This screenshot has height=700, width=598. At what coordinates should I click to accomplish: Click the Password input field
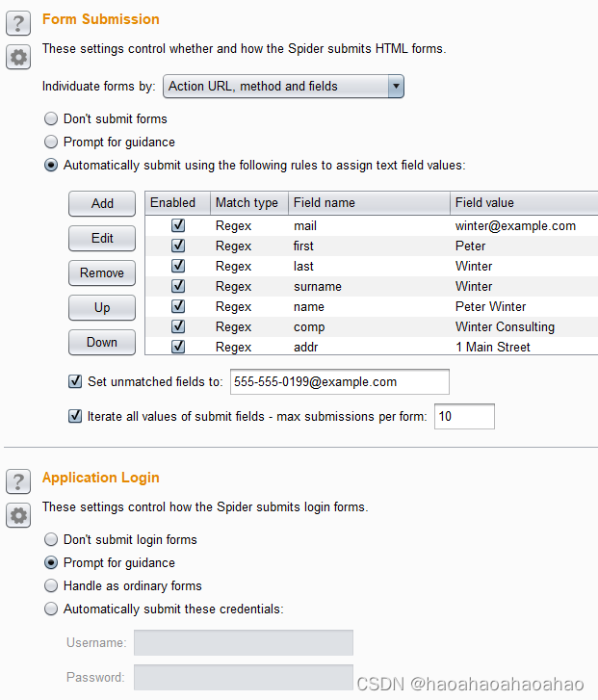point(244,677)
